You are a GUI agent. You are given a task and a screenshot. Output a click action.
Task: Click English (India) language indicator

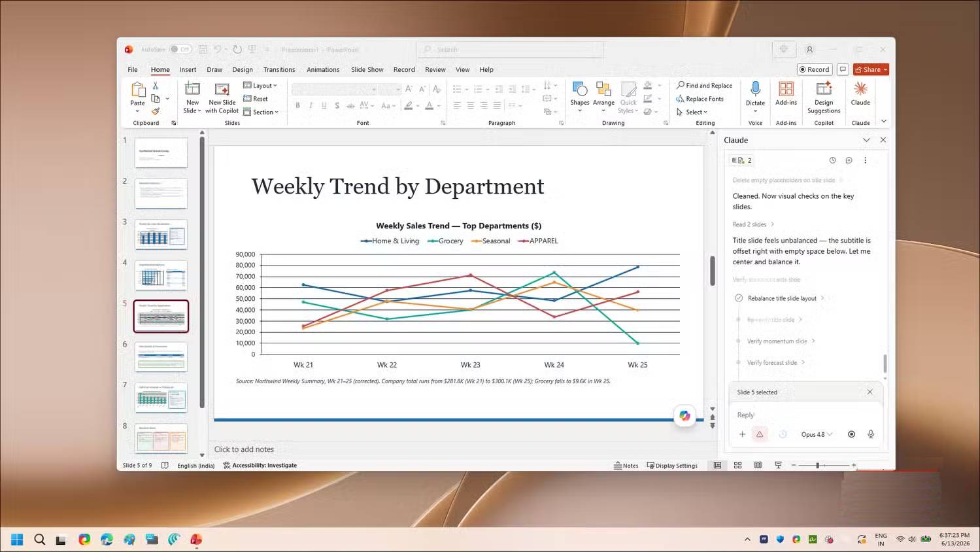tap(195, 466)
